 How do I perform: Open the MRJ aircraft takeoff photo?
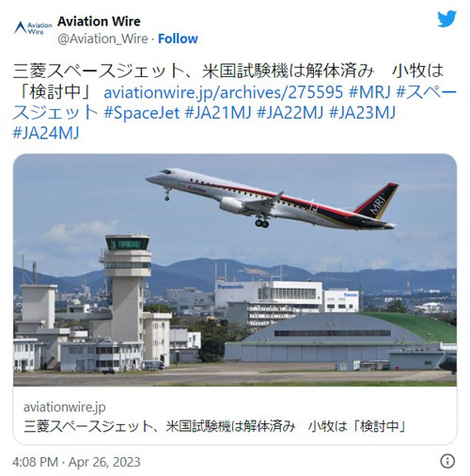[x=235, y=270]
